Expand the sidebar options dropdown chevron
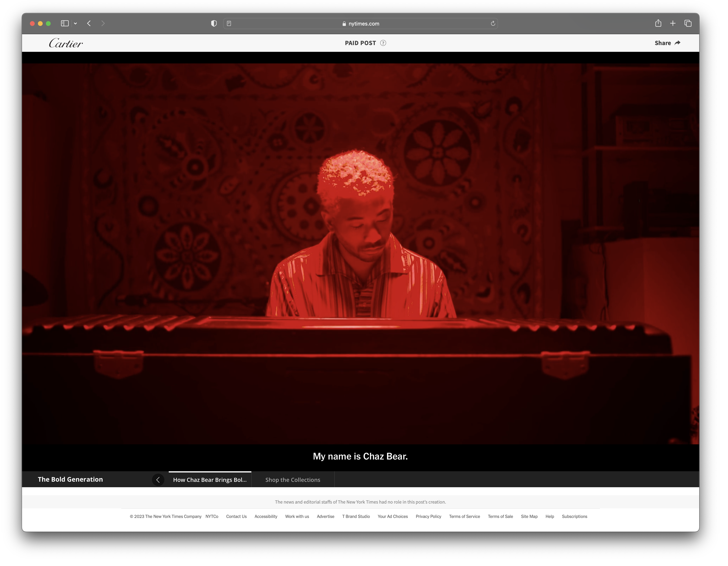Image resolution: width=728 pixels, height=566 pixels. pyautogui.click(x=76, y=23)
